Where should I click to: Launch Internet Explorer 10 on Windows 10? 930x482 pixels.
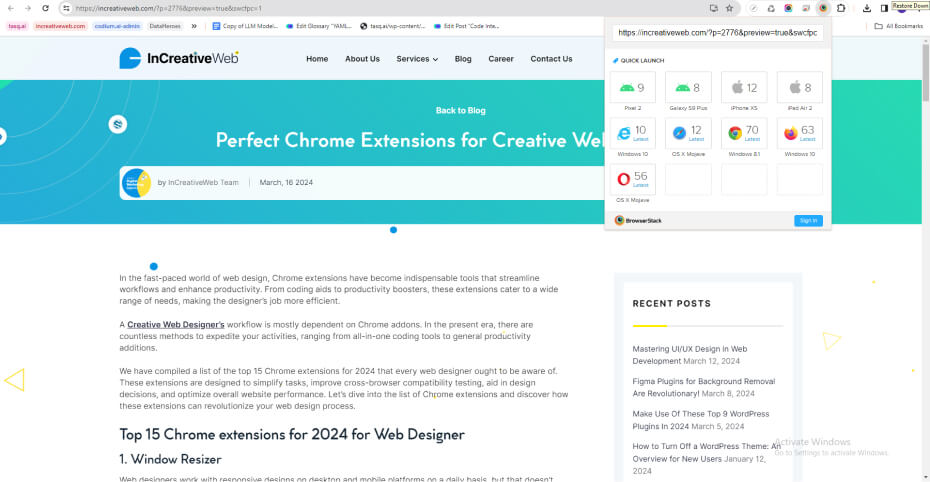click(632, 134)
